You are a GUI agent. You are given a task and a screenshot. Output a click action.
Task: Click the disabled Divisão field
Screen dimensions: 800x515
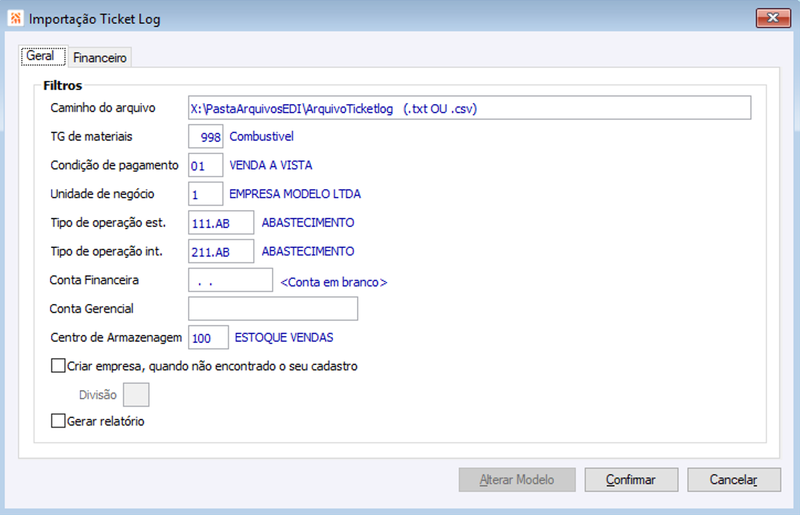point(136,395)
